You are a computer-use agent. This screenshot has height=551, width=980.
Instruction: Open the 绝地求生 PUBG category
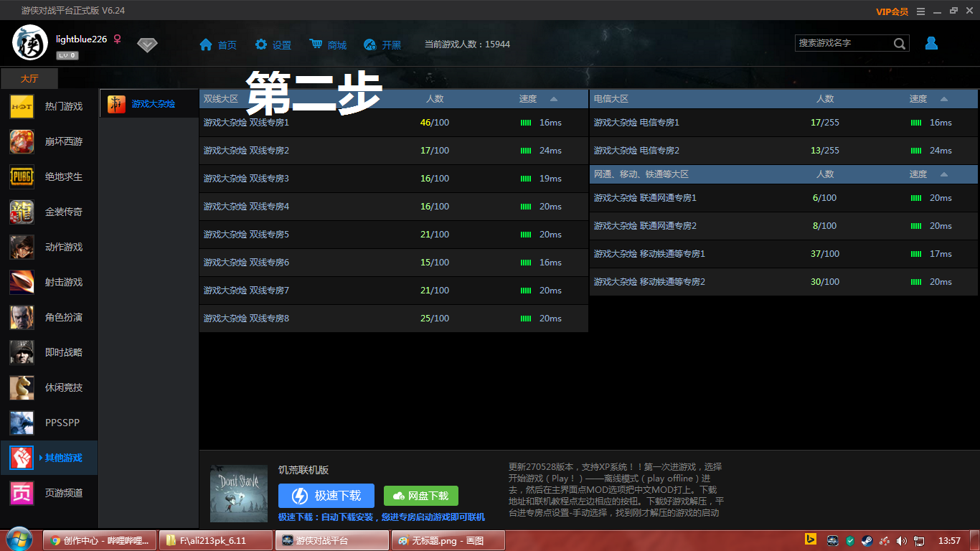49,176
